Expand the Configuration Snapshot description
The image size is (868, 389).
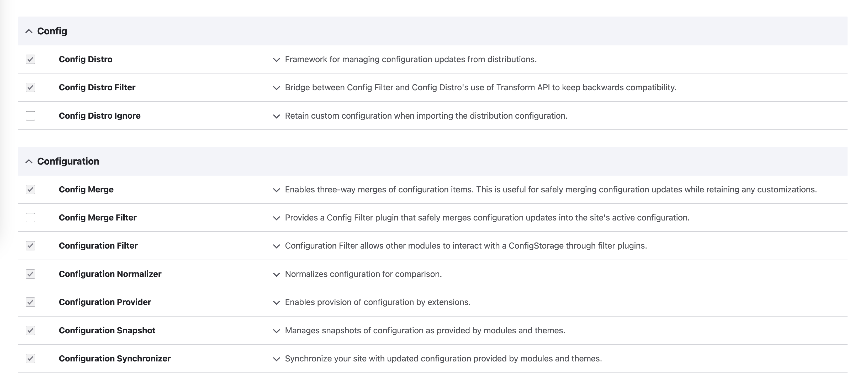click(276, 331)
